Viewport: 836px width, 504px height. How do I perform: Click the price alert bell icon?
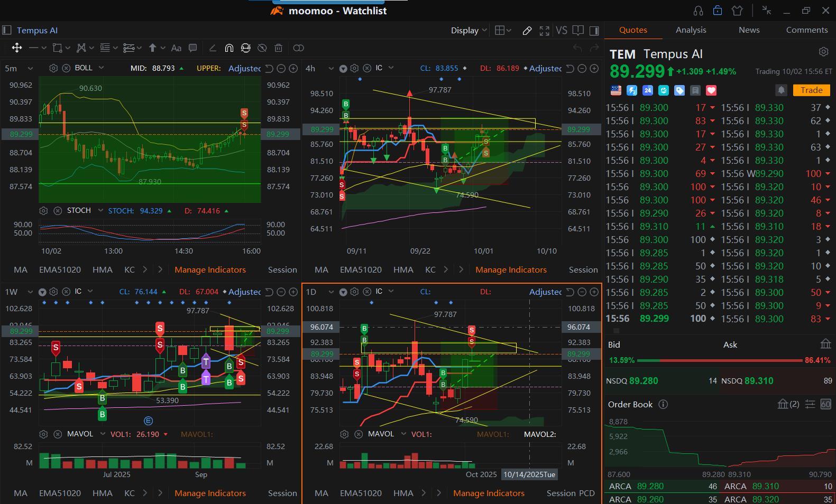781,90
